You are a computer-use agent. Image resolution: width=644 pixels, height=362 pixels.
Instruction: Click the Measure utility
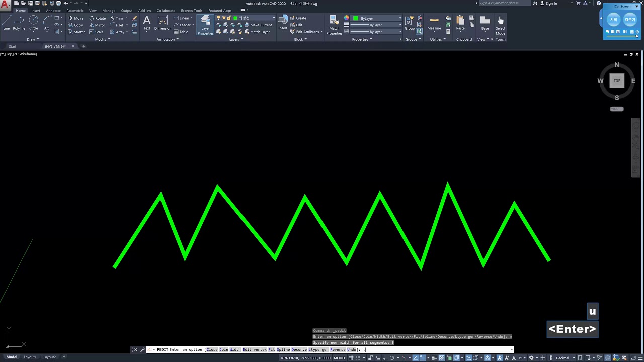coord(434,23)
